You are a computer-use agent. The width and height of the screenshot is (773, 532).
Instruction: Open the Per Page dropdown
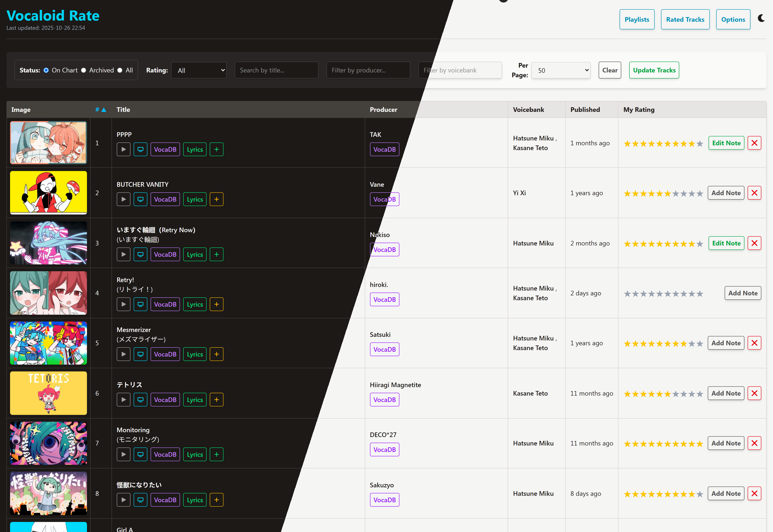click(x=561, y=70)
